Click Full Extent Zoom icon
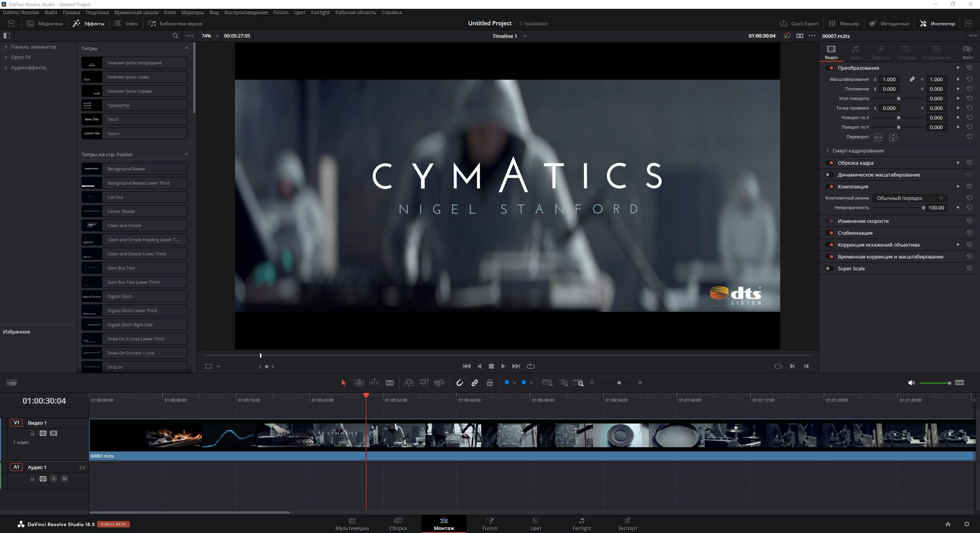 click(547, 383)
